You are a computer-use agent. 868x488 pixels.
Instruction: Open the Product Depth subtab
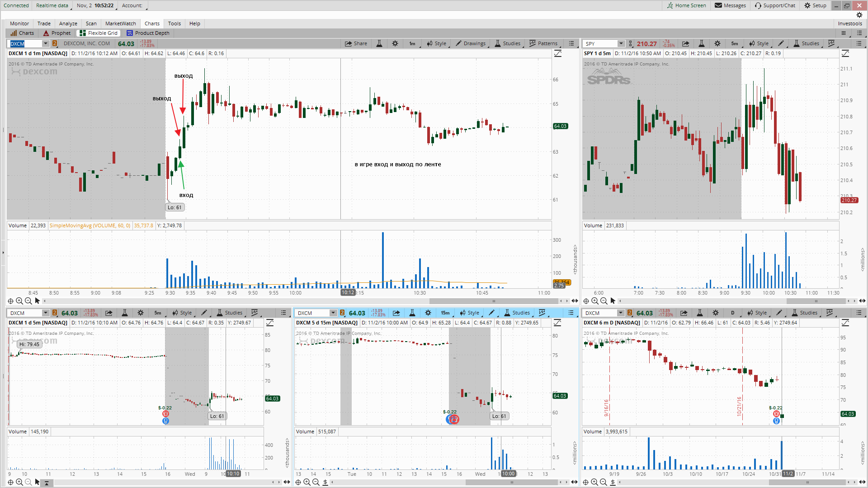tap(148, 33)
